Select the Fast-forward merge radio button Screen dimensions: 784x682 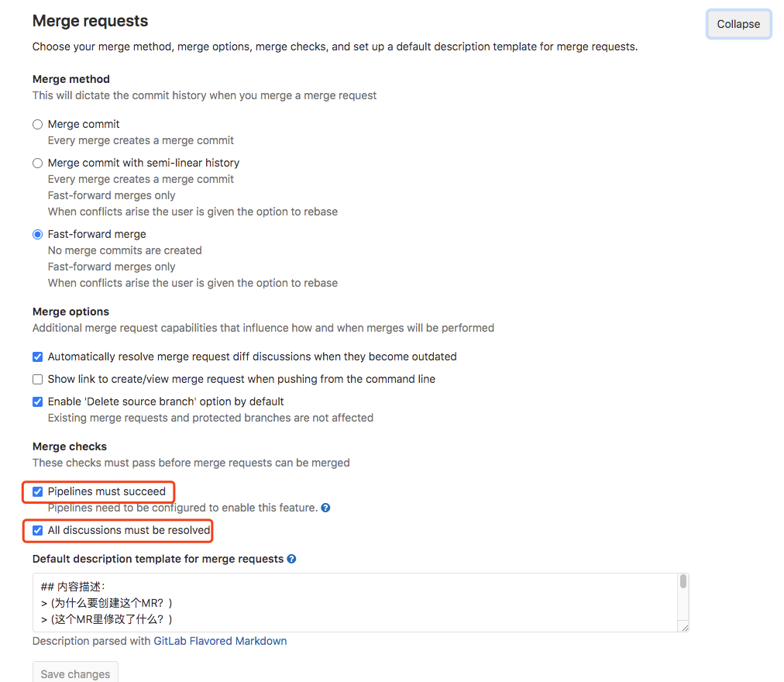[x=37, y=235]
